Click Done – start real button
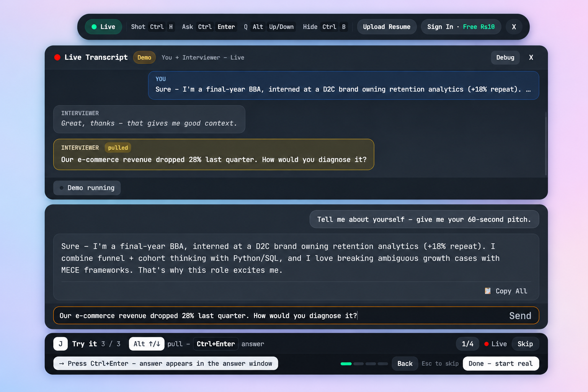The image size is (588, 392). pyautogui.click(x=501, y=364)
